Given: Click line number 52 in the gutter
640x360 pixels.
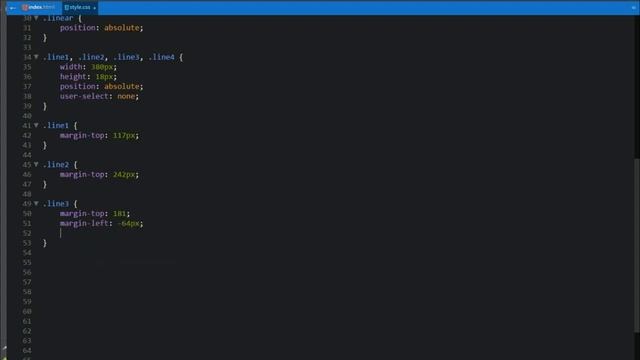Looking at the screenshot, I should point(27,233).
